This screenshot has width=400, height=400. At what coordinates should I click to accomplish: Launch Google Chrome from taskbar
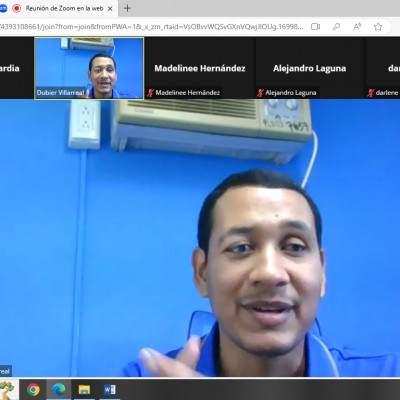(33, 389)
